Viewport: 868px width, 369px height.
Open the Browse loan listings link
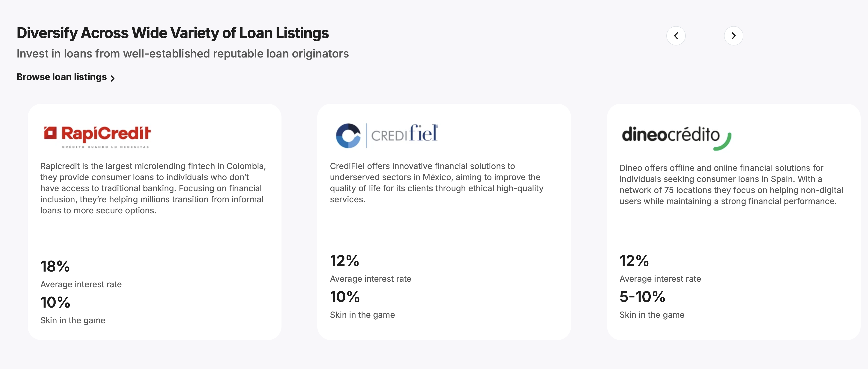62,77
